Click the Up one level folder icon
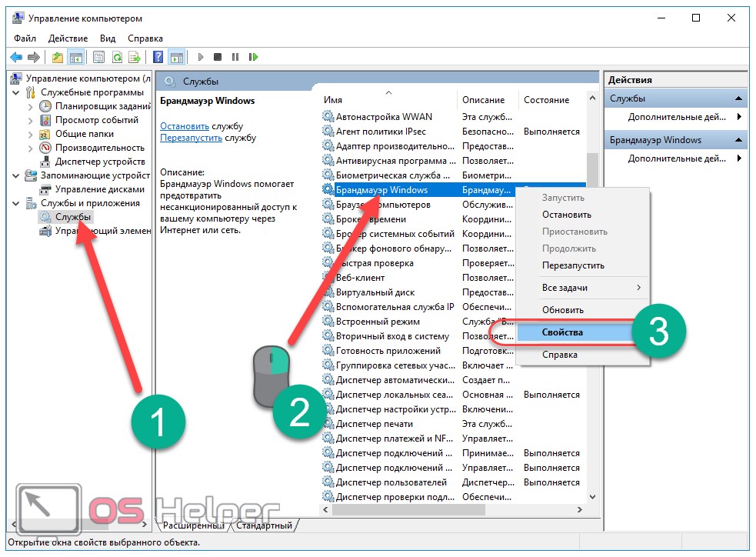Screen dimensions: 756x557 (58, 57)
